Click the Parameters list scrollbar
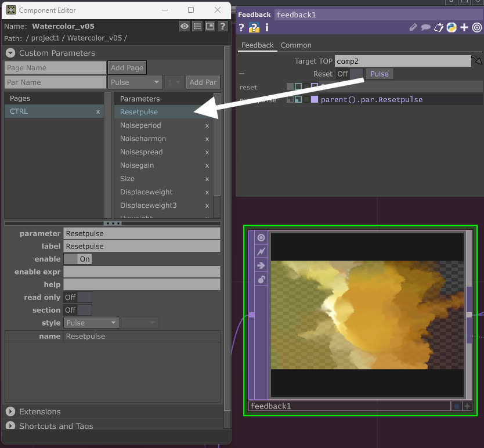484x448 pixels. tap(217, 144)
